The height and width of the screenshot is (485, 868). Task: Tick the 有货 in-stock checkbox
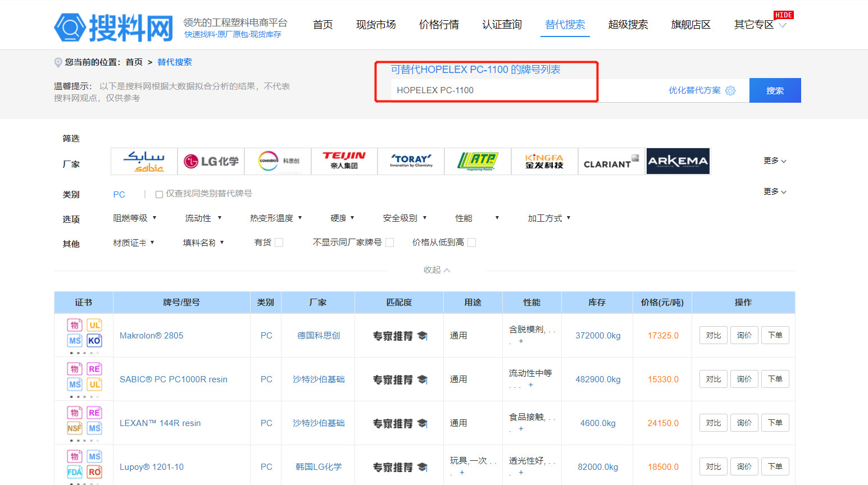pos(279,242)
